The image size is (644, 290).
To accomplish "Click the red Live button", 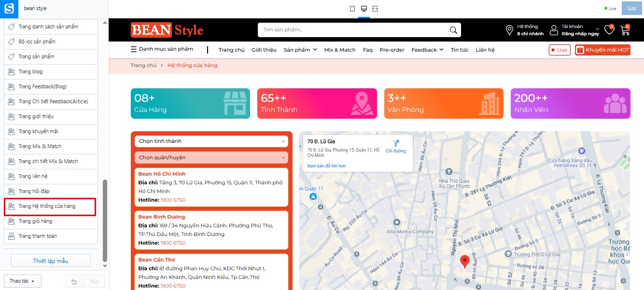I will [560, 50].
